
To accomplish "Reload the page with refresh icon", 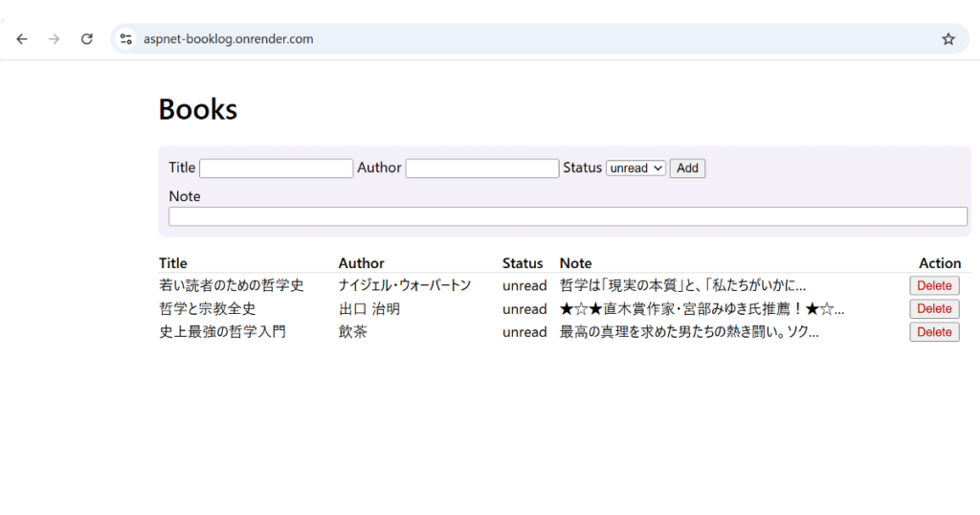I will (x=86, y=39).
